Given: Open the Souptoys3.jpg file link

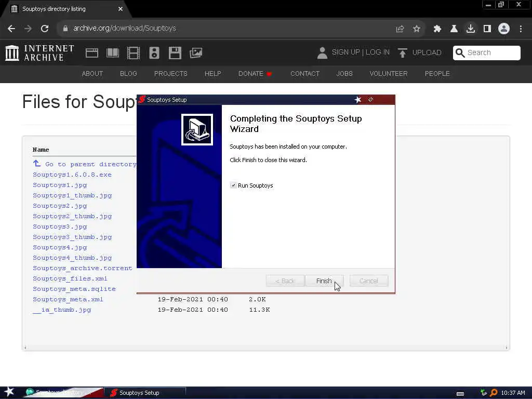Looking at the screenshot, I should [60, 227].
